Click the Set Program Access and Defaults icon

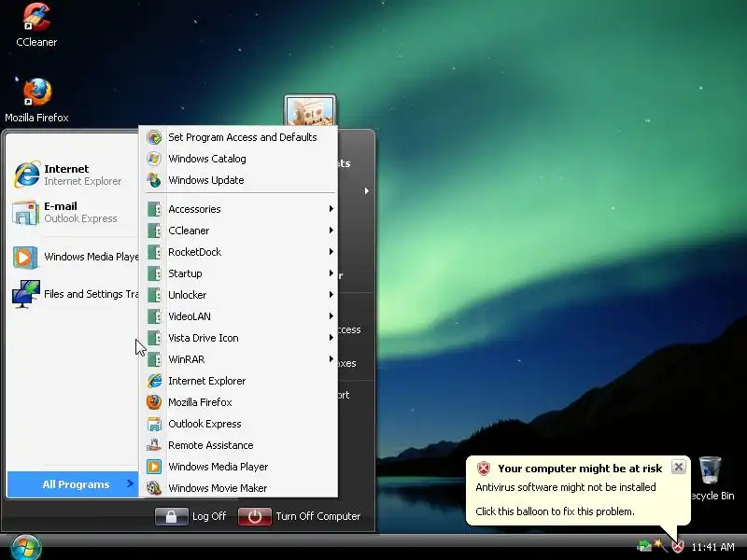(154, 137)
